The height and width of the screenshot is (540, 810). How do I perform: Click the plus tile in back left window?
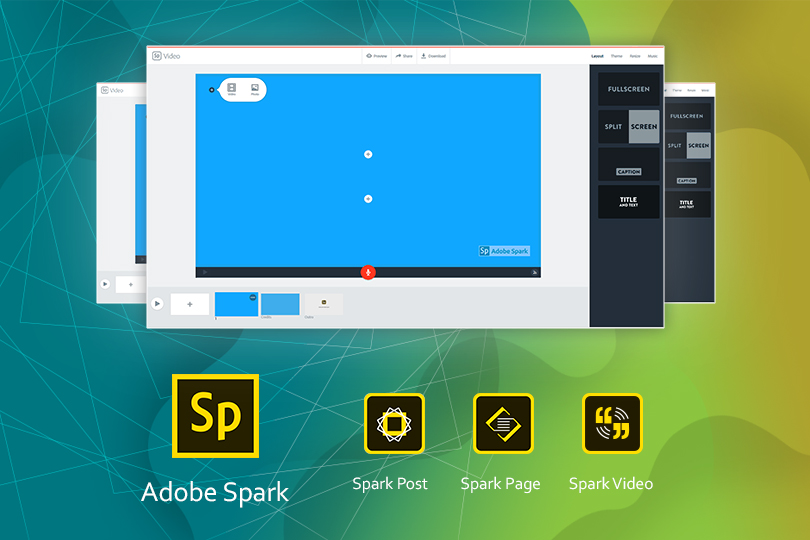point(131,284)
